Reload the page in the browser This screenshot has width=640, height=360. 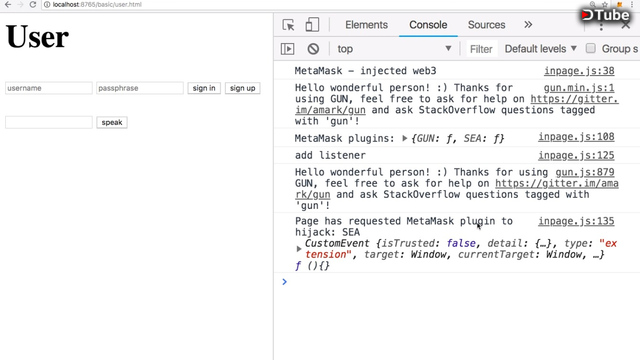coord(33,4)
